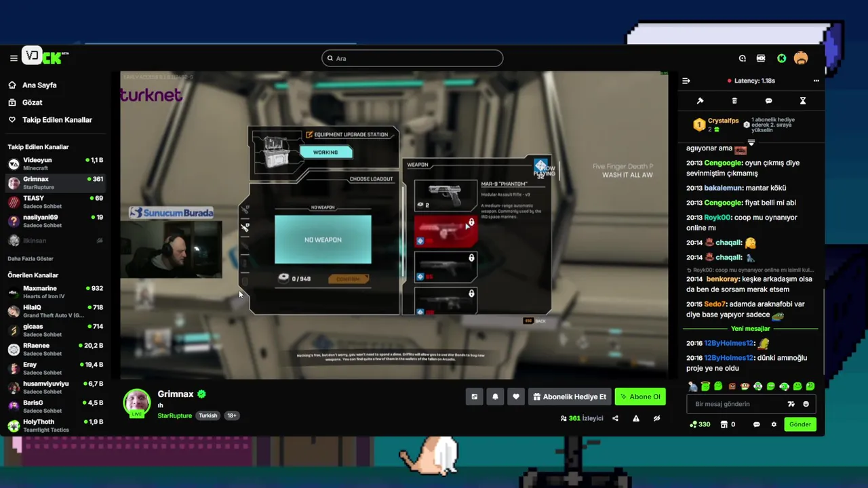Click the warning triangle report icon
868x488 pixels.
pos(636,419)
